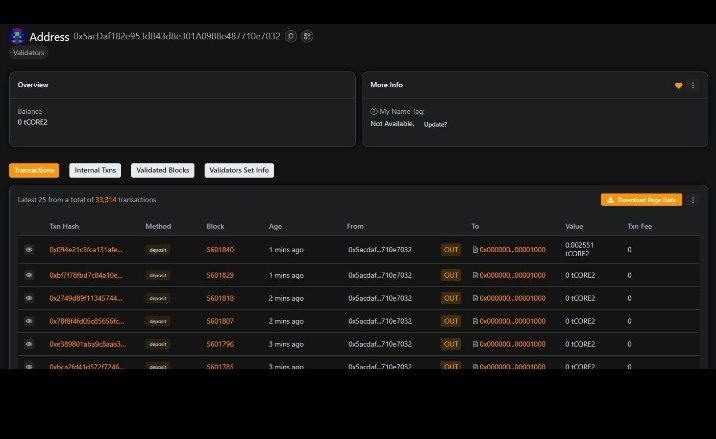Viewport: 716px width, 439px height.
Task: Click From address in block 5601829 row
Action: [380, 275]
